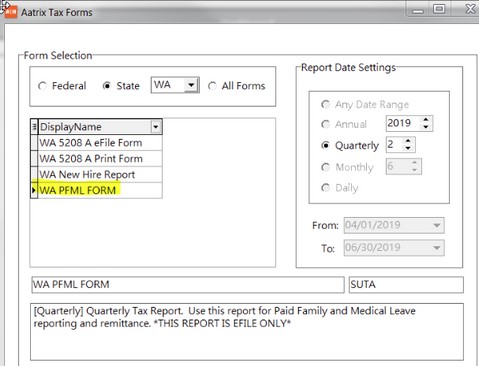Select WA 5208 A eFile Form row
This screenshot has height=367, width=479.
pos(100,143)
